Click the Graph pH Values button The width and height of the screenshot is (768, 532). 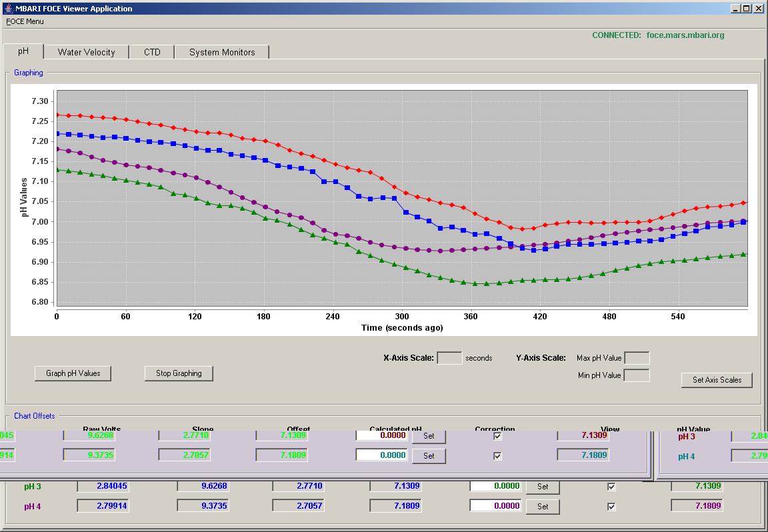click(73, 373)
